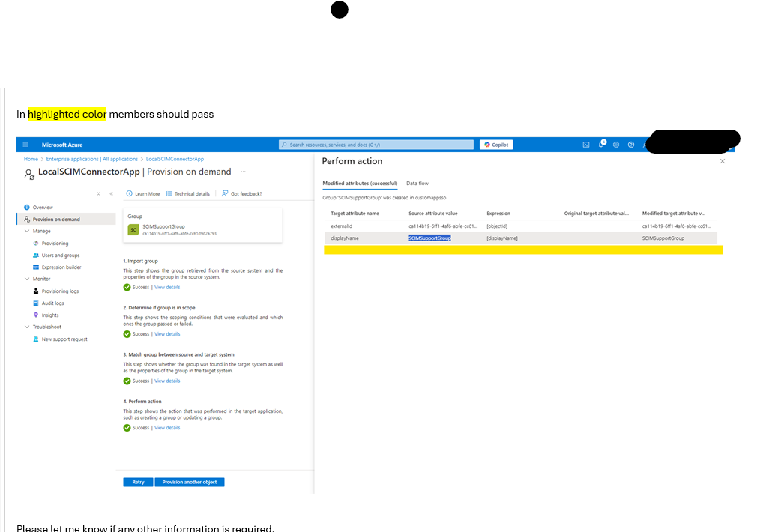Switch to the Data flow tab
This screenshot has width=775, height=532.
click(x=417, y=184)
